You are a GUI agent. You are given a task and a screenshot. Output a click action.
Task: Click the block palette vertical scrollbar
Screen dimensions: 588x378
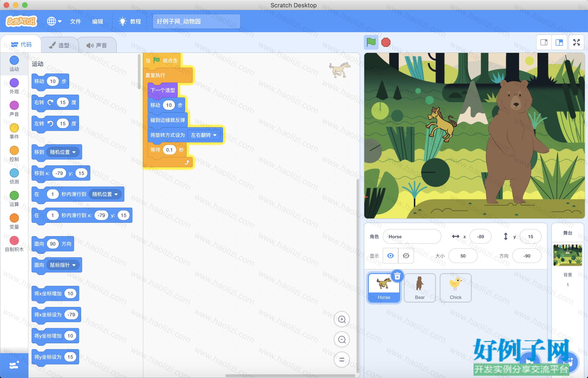[x=139, y=72]
